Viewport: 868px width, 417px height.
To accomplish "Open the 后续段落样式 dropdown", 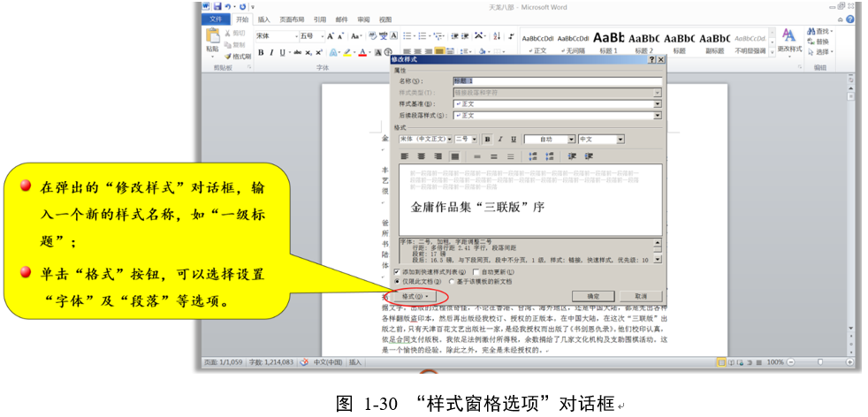I will [x=658, y=116].
